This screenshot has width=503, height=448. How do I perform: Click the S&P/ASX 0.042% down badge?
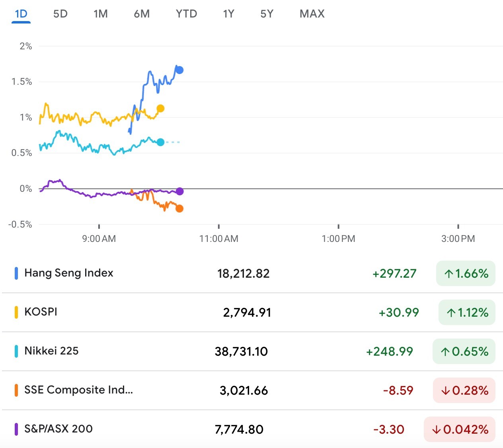[x=460, y=429]
